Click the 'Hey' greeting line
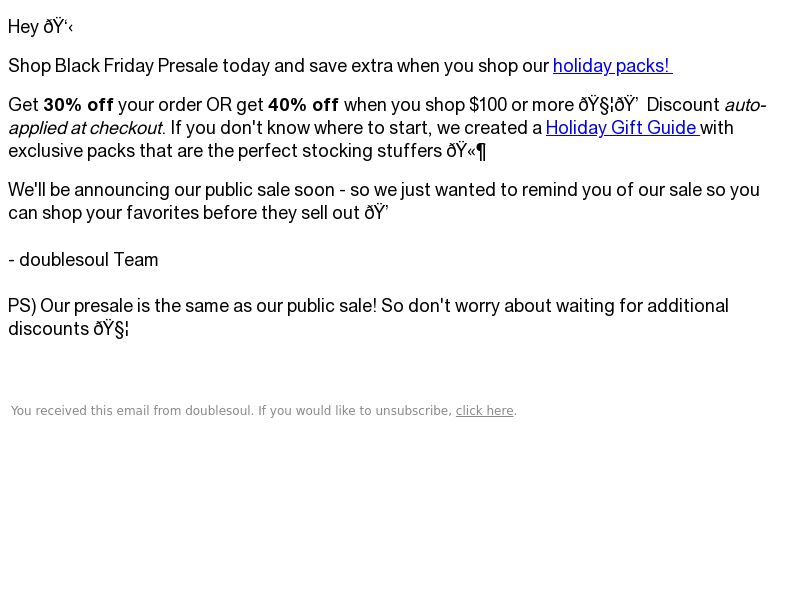This screenshot has width=800, height=600. (40, 27)
